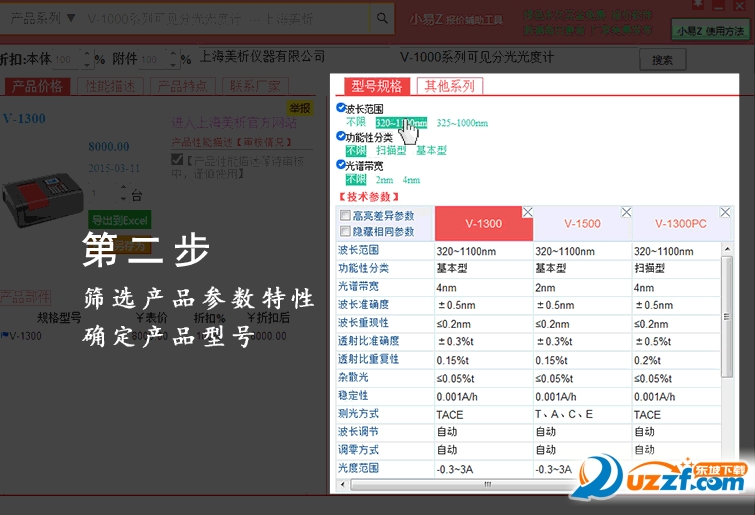Remove the V-1300 column with its X
Image resolution: width=755 pixels, height=515 pixels.
[528, 212]
